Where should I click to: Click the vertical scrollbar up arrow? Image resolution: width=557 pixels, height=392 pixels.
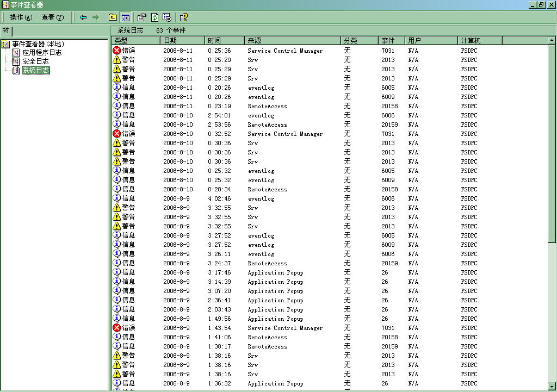(552, 41)
